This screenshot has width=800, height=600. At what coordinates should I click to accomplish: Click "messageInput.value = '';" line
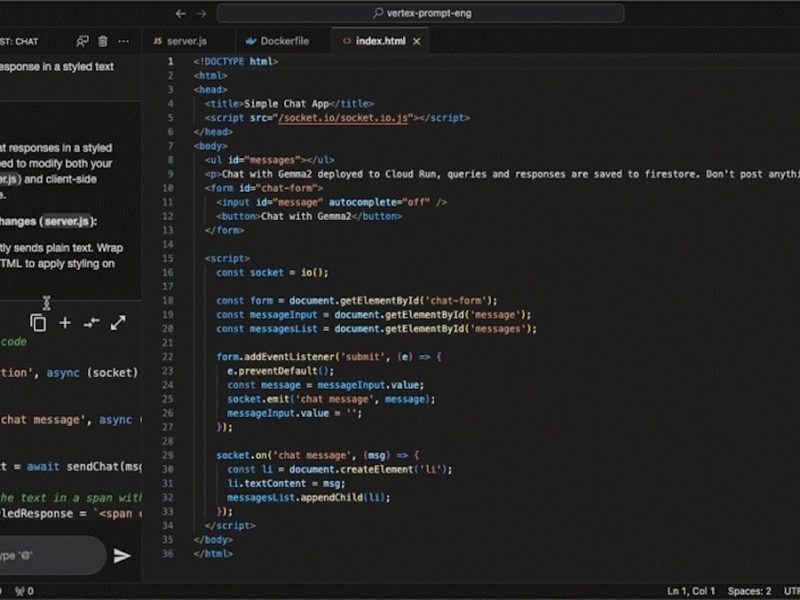coord(294,414)
